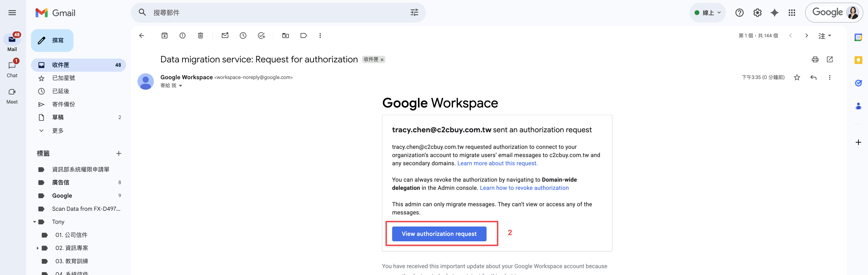The image size is (868, 275).
Task: Open the 收件匣 inbox folder
Action: [79, 65]
